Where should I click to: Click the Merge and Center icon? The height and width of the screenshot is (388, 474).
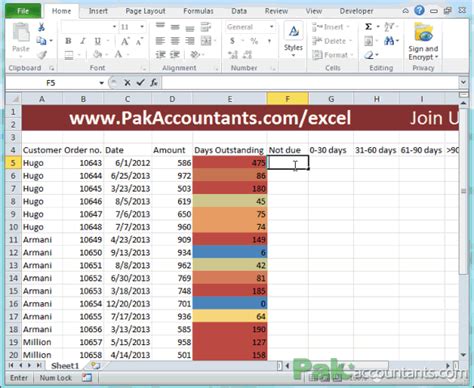pyautogui.click(x=206, y=41)
